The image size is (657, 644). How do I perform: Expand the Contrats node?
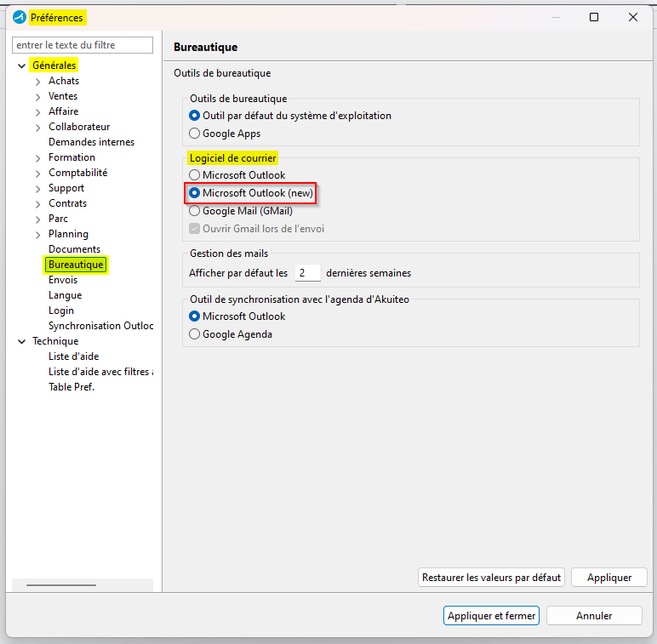point(38,204)
